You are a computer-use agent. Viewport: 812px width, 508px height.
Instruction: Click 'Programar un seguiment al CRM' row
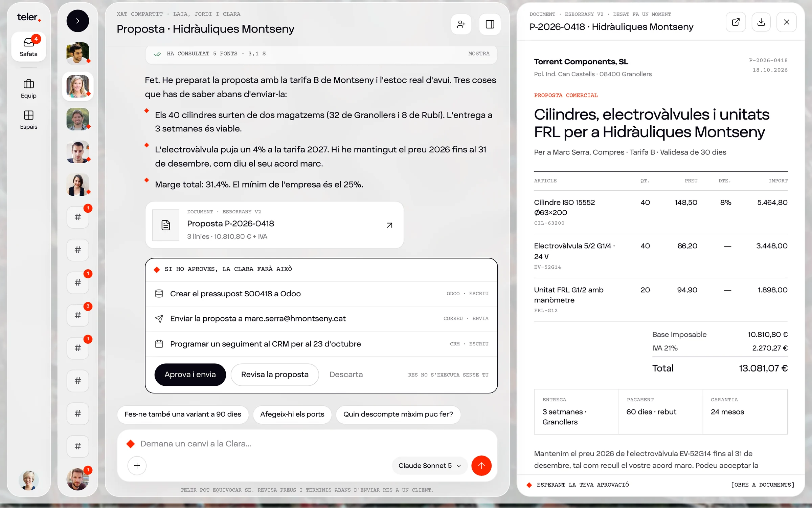321,344
